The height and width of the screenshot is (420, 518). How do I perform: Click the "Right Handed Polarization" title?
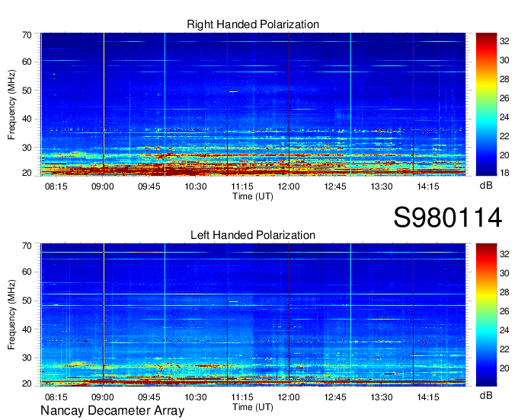click(253, 24)
